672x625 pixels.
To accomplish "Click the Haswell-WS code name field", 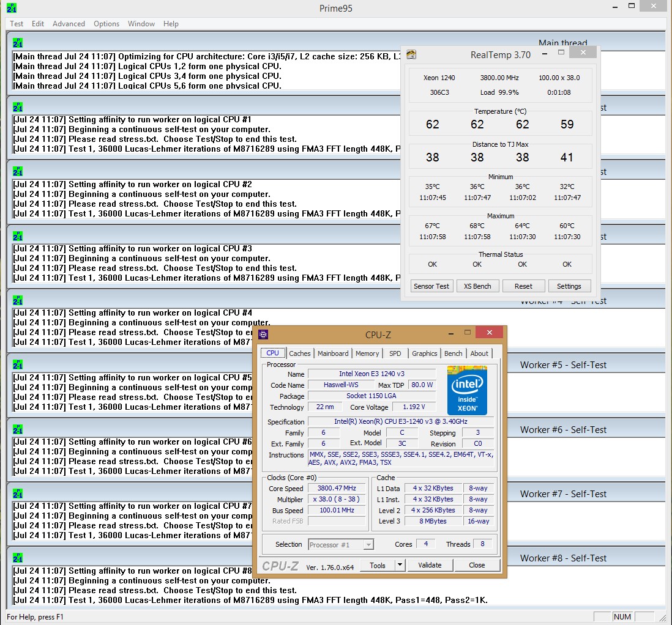I will pos(341,385).
